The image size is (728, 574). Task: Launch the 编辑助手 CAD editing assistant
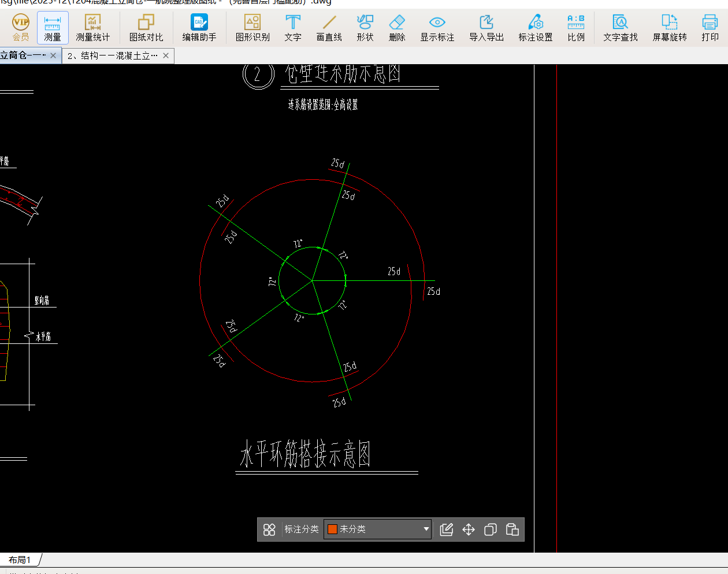[199, 28]
